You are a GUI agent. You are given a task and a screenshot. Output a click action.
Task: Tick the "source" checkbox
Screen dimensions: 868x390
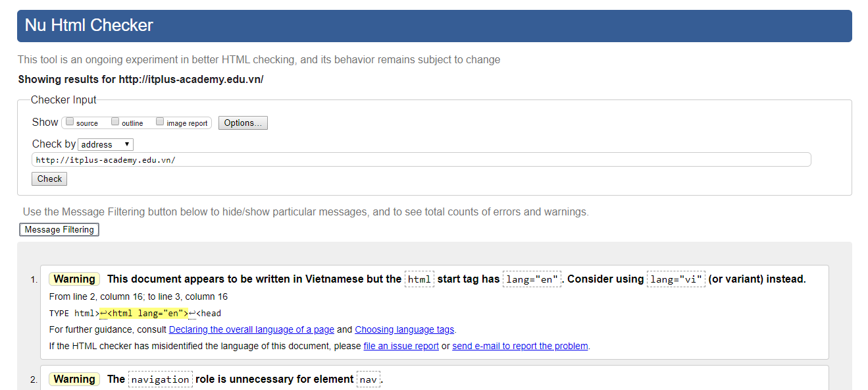click(x=70, y=122)
